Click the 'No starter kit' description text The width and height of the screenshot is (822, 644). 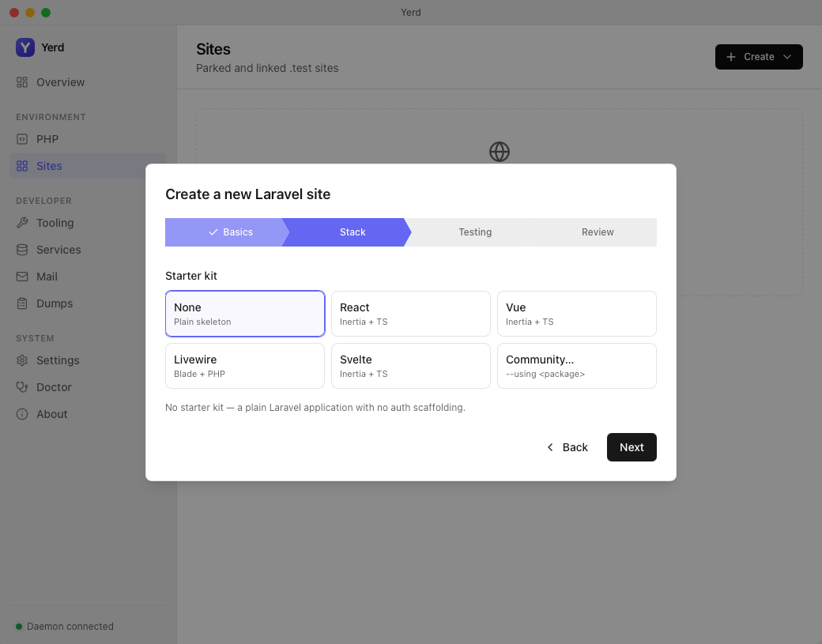pos(315,408)
